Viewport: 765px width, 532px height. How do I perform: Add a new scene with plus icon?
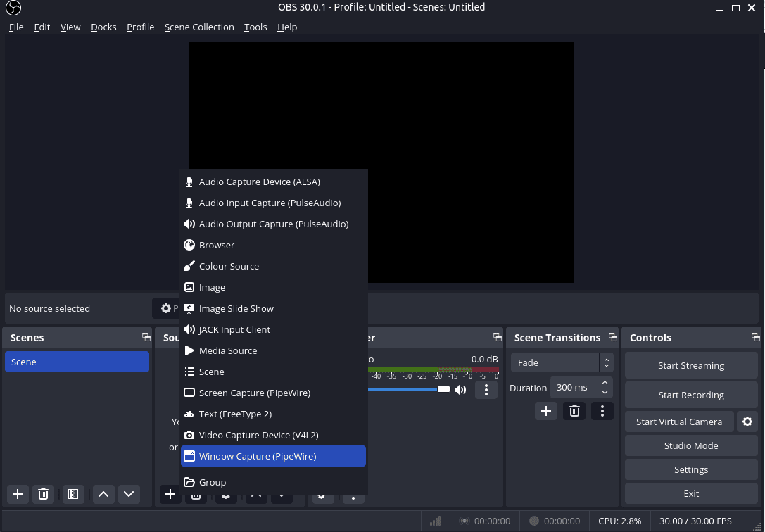click(x=18, y=494)
